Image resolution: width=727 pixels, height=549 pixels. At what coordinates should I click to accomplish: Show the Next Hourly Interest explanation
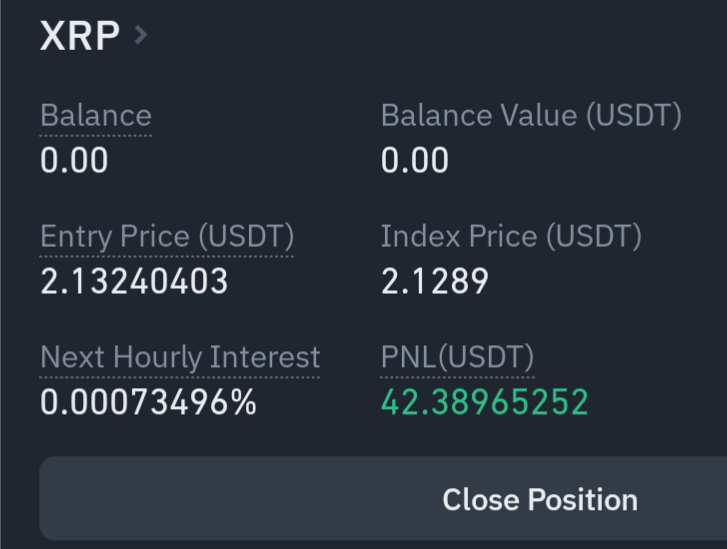coord(180,357)
